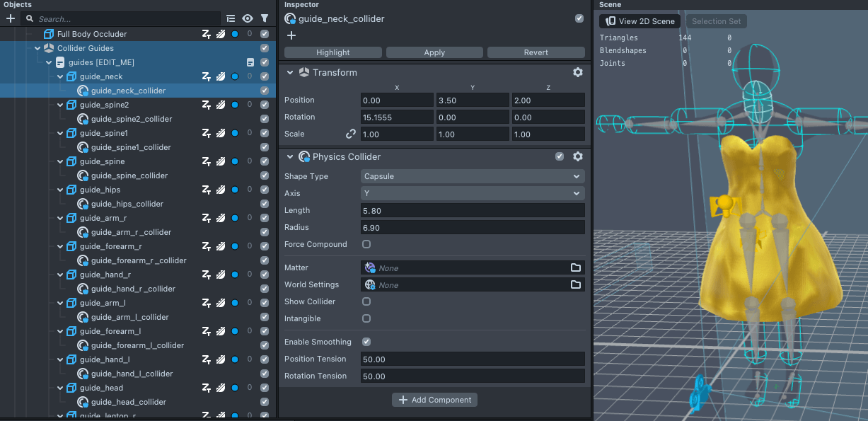868x421 pixels.
Task: Enable the Show Collider checkbox
Action: coord(366,301)
